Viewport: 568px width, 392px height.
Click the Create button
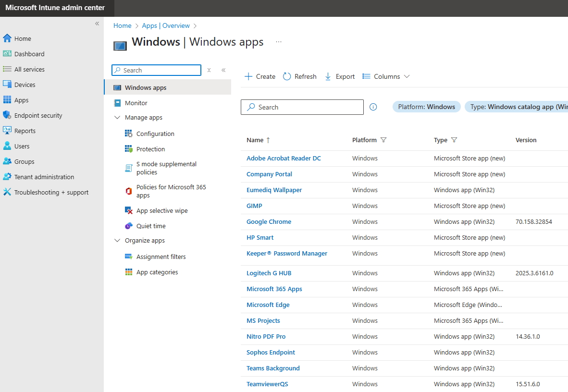[260, 76]
